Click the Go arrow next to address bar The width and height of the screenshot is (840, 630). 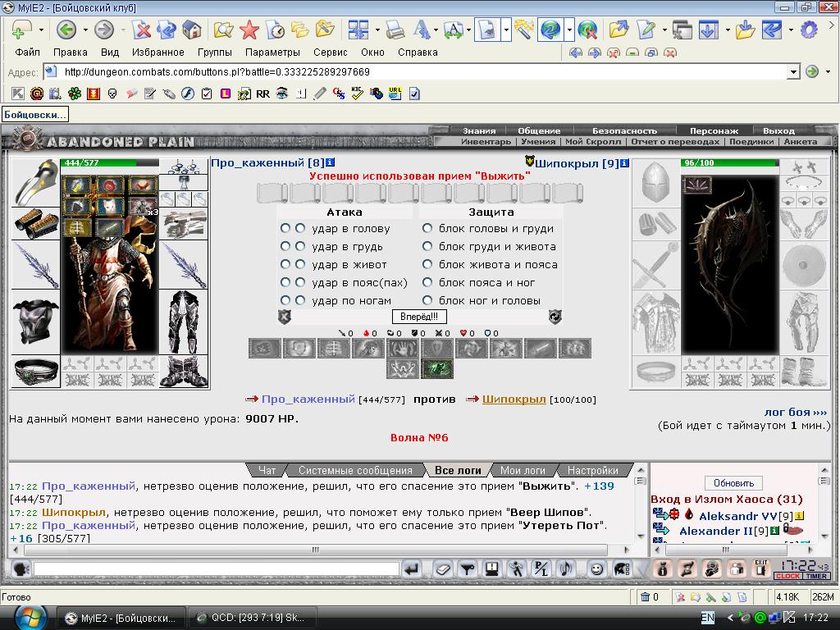[x=812, y=71]
